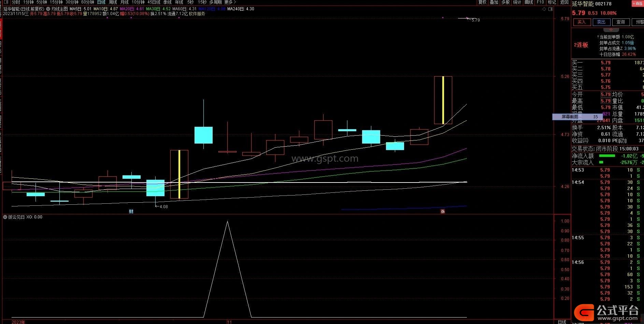This screenshot has width=644, height=324.
Task: Click the 涨 limit-up marker on the chart
Action: 443,212
